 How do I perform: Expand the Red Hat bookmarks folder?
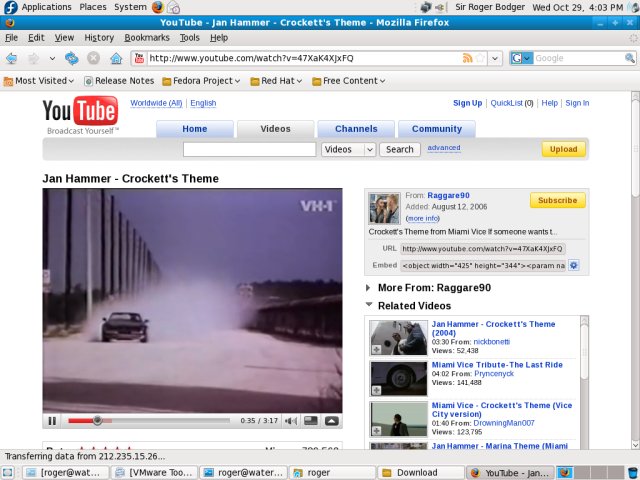276,81
